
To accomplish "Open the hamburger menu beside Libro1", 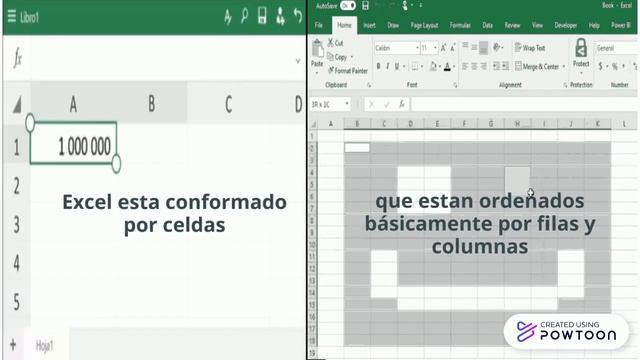I will pos(12,16).
